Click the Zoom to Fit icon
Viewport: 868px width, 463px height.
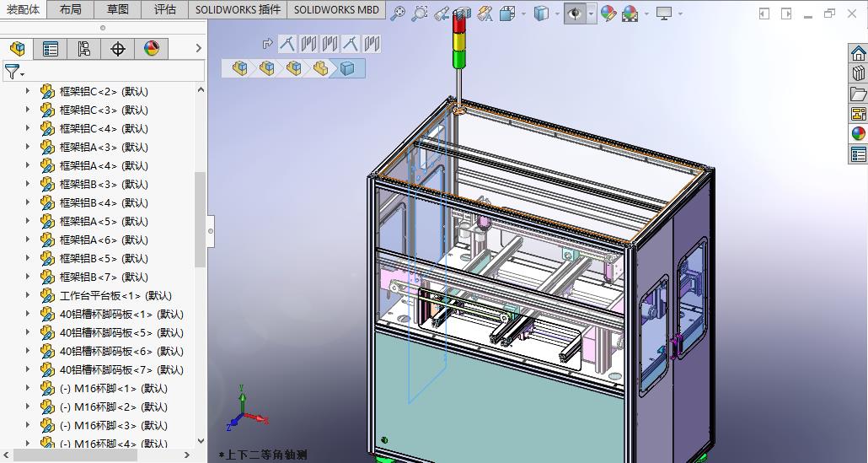click(x=398, y=13)
